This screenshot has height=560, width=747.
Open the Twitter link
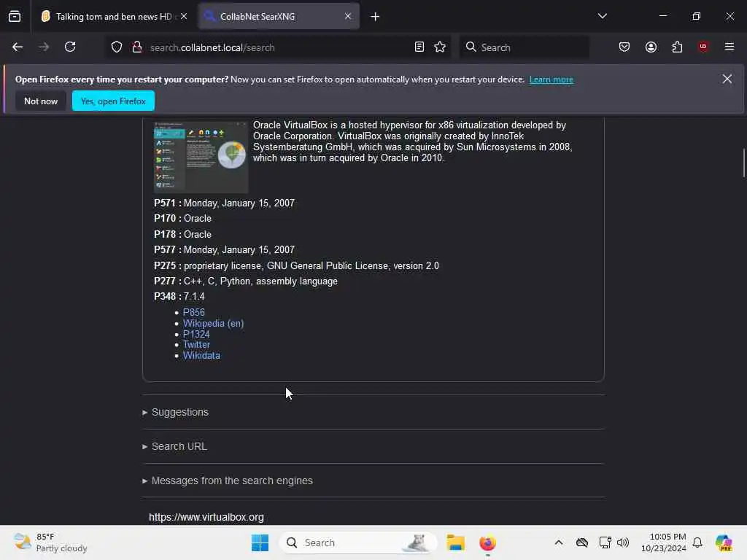click(x=196, y=345)
